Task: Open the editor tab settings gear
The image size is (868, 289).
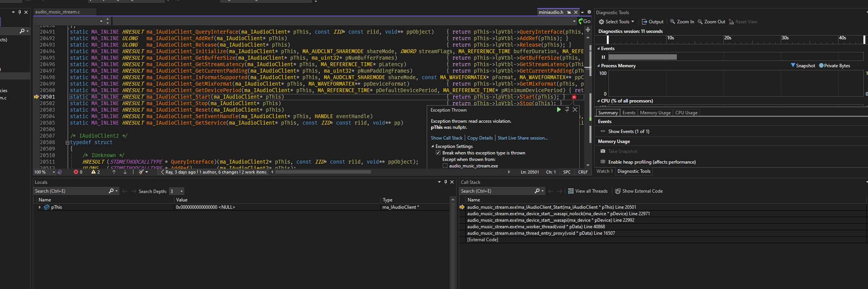Action: [x=589, y=12]
